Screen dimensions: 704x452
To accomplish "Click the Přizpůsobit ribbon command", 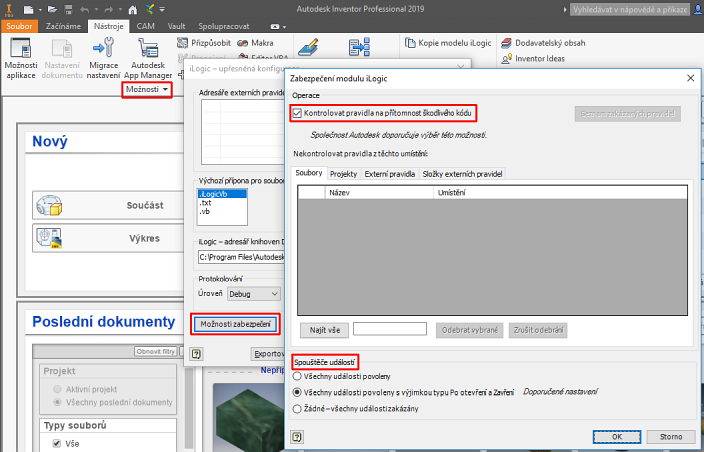I will click(x=204, y=43).
